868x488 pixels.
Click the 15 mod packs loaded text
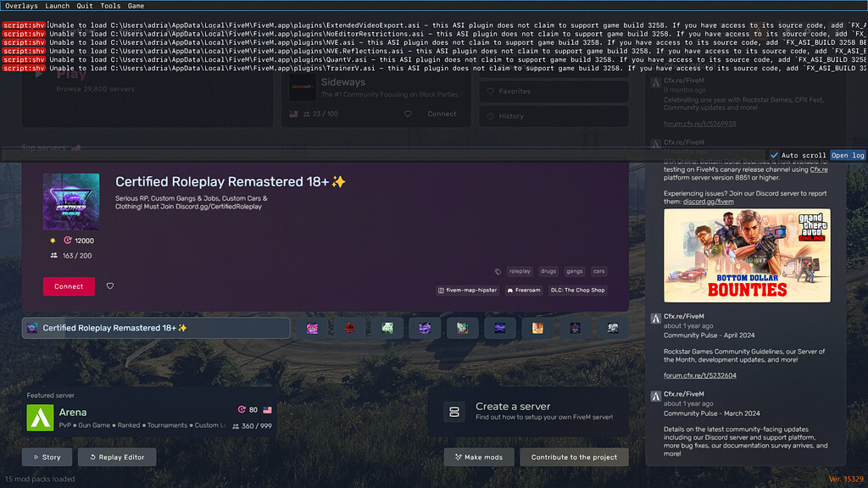click(40, 480)
